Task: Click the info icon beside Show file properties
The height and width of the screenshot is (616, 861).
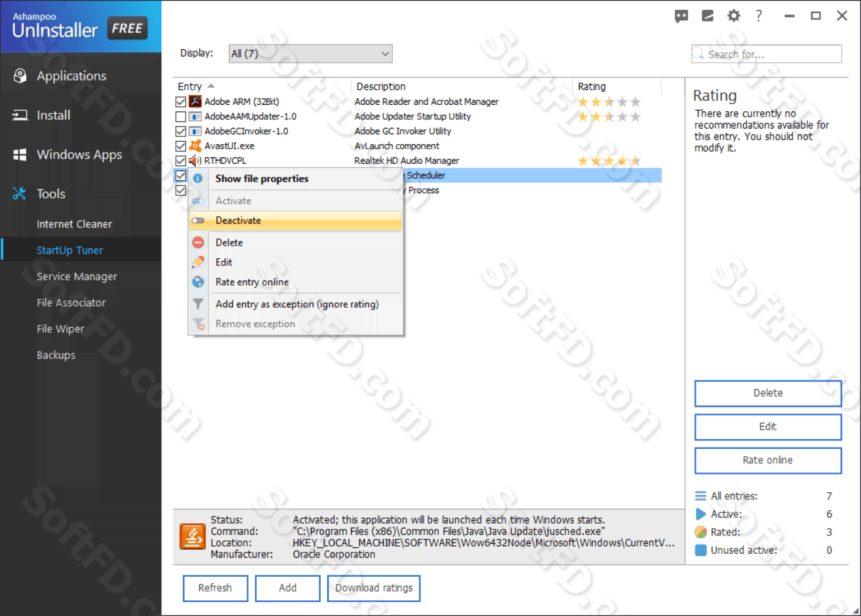Action: pyautogui.click(x=198, y=178)
